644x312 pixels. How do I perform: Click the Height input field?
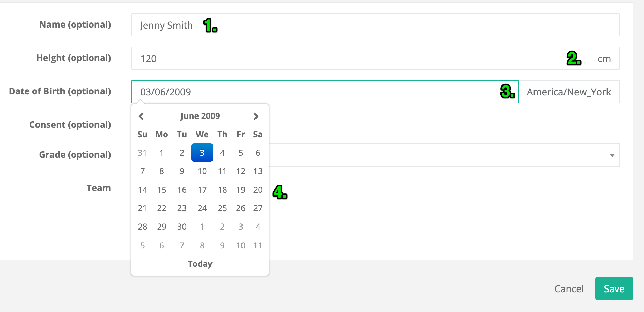point(360,58)
